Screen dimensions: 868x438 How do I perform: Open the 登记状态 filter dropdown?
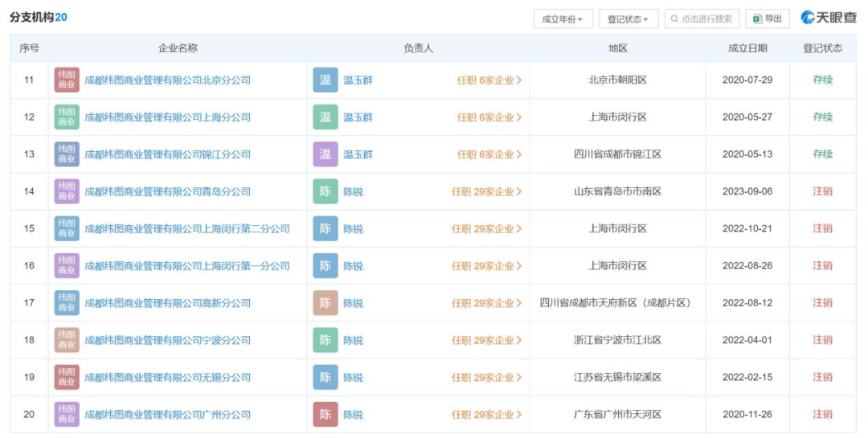(x=628, y=19)
